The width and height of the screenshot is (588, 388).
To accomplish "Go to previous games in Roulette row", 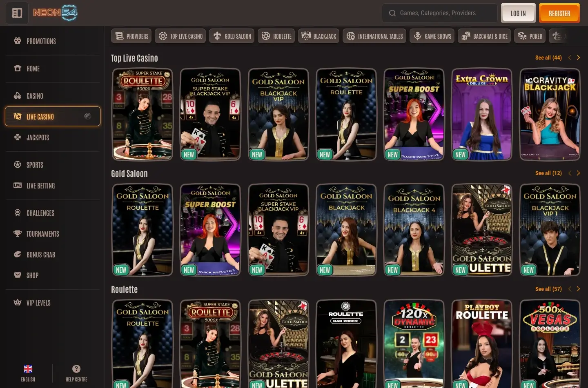I will point(570,289).
